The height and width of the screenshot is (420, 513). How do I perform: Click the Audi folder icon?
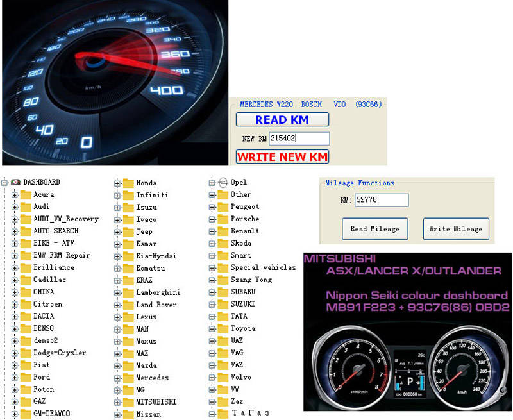pyautogui.click(x=26, y=206)
